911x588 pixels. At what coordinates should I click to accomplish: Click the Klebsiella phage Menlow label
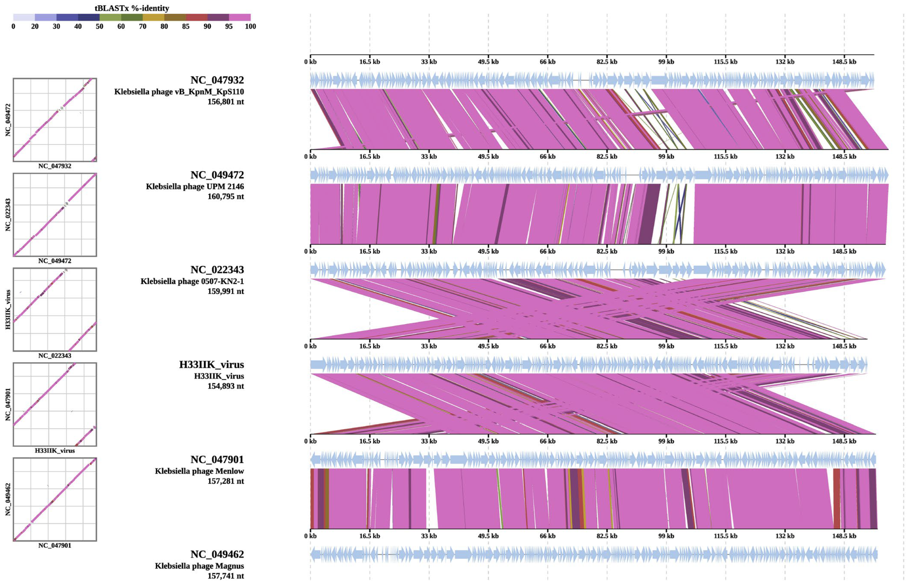199,471
